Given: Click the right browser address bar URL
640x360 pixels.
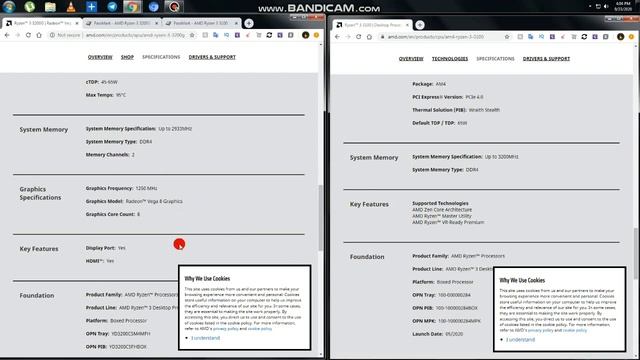Looking at the screenshot, I should point(436,37).
